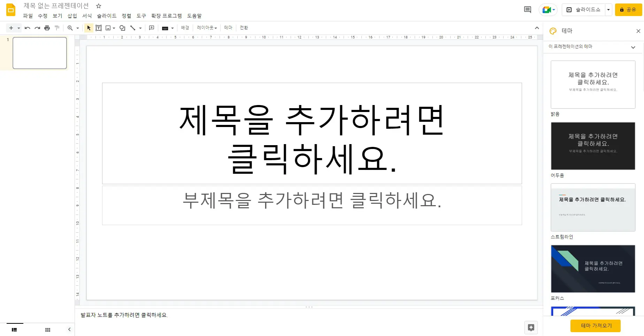Viewport: 644px width, 336px height.
Task: Open line type dropdown arrow
Action: pos(140,28)
